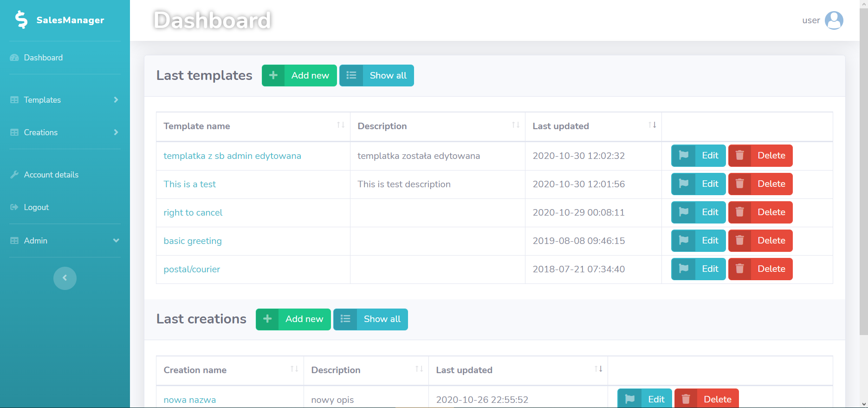
Task: Click the Logout arrow icon in sidebar
Action: pos(14,207)
